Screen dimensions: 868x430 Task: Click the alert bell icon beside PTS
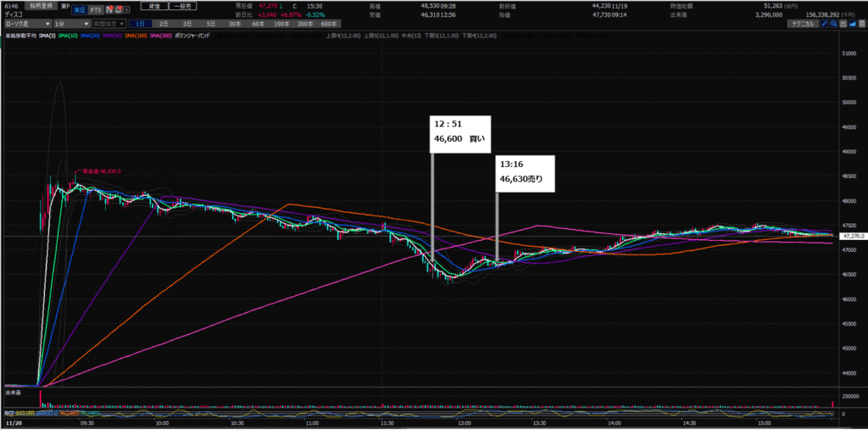click(x=120, y=9)
